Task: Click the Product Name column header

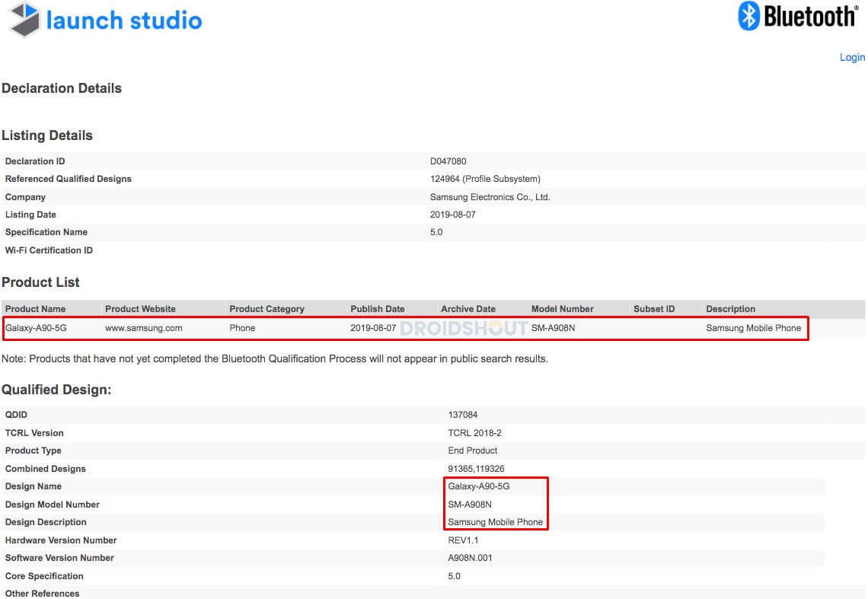Action: [35, 309]
